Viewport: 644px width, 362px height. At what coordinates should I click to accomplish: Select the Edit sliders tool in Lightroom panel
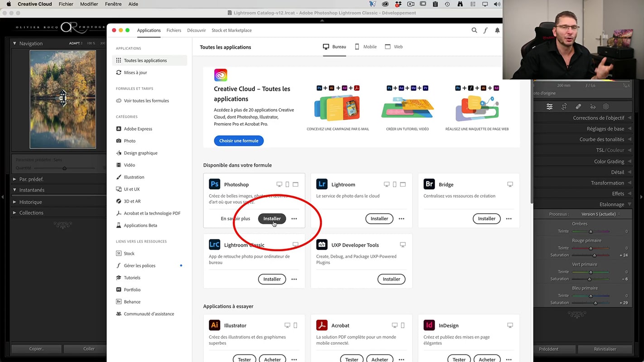pyautogui.click(x=549, y=107)
